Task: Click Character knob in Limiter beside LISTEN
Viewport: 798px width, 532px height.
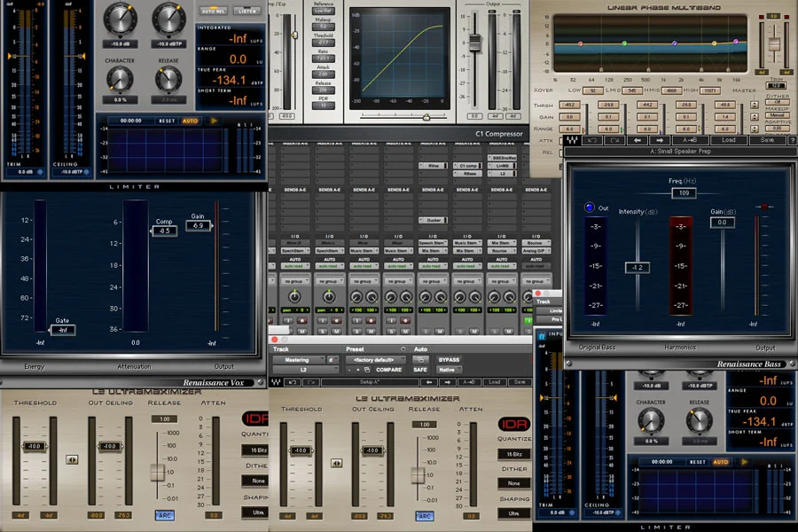Action: (x=120, y=80)
